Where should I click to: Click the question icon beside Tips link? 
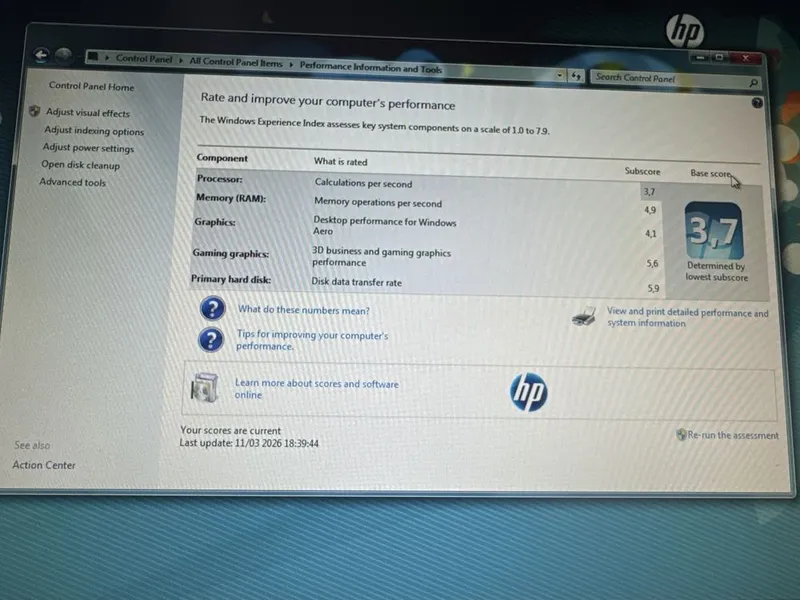[211, 340]
